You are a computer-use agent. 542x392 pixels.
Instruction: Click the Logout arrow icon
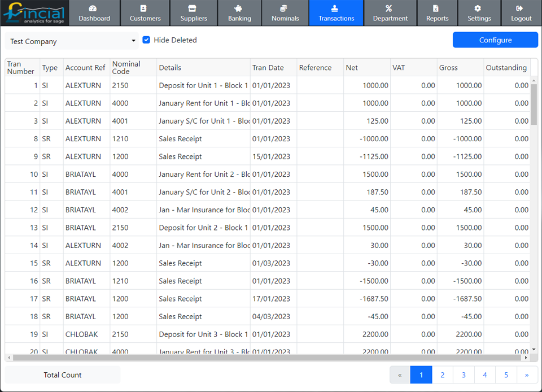point(519,8)
